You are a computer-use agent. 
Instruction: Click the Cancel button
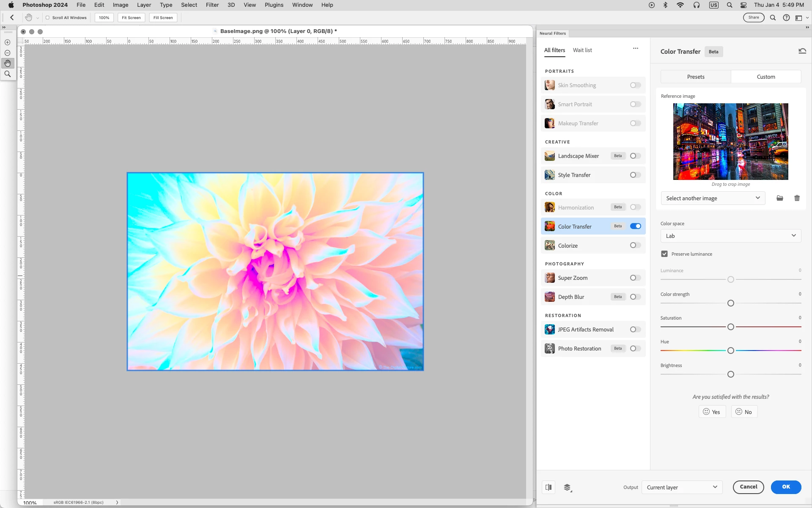(748, 487)
